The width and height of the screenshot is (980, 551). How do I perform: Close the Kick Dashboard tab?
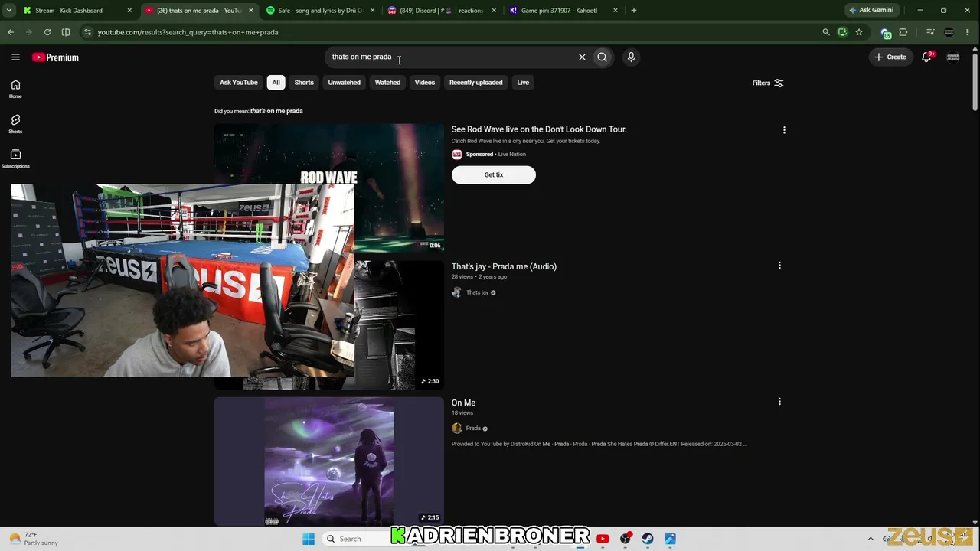click(x=129, y=11)
